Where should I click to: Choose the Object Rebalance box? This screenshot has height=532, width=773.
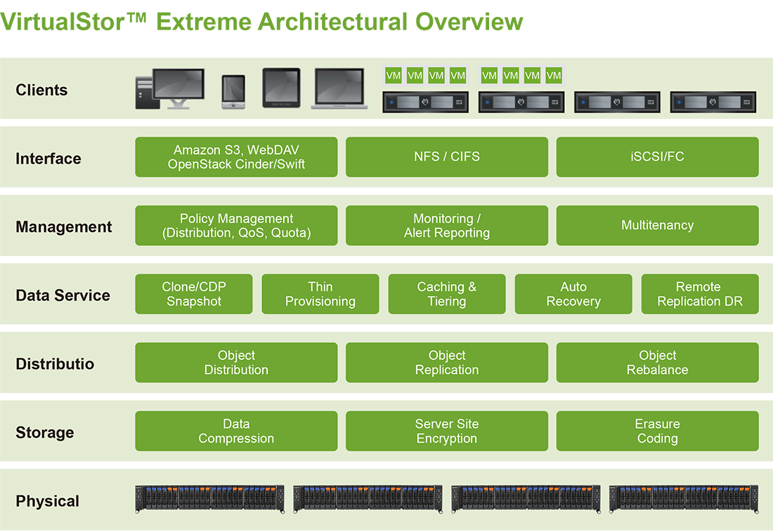coord(657,363)
